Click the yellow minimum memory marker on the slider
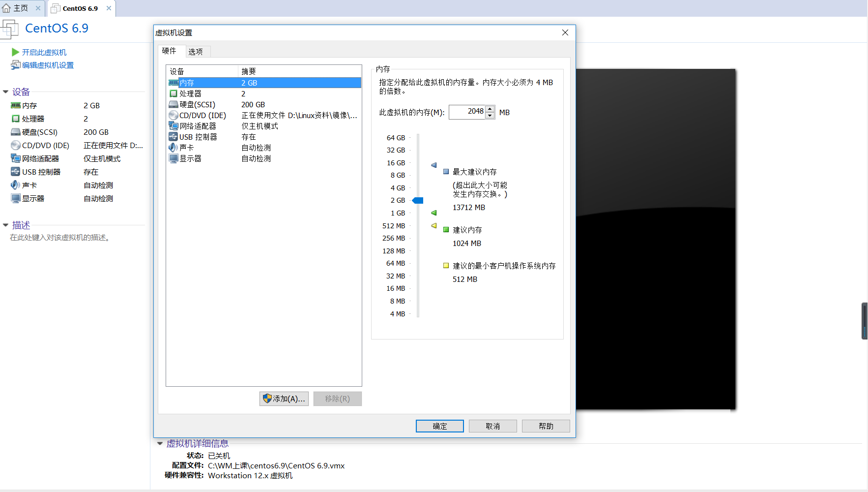 [434, 225]
